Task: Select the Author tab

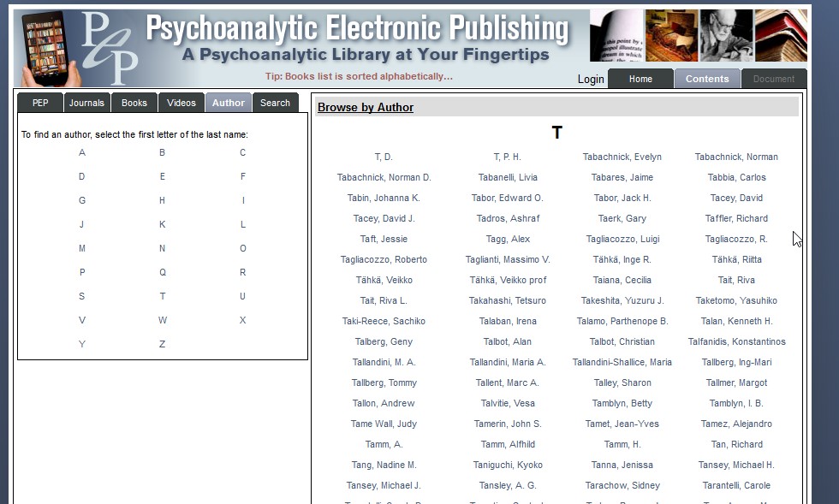Action: coord(229,103)
